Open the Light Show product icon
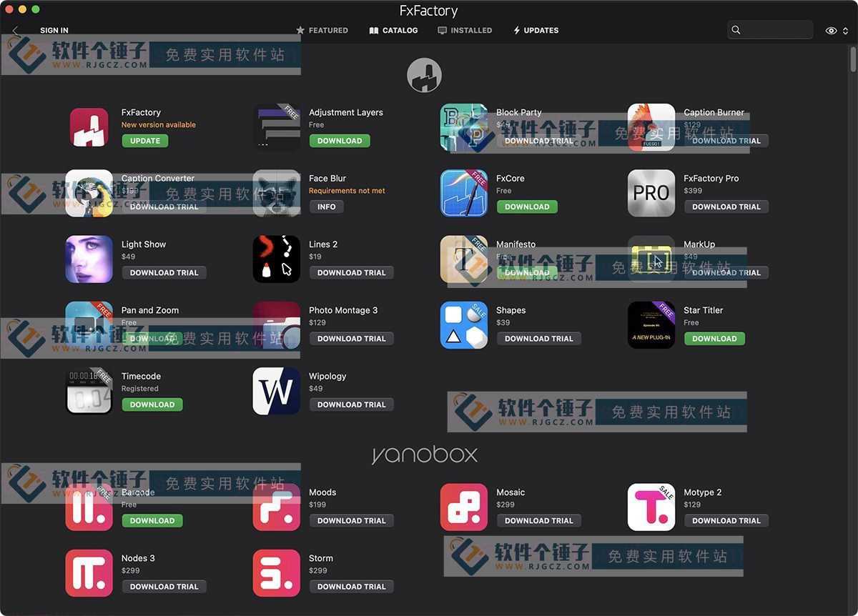858x616 pixels. pos(89,259)
